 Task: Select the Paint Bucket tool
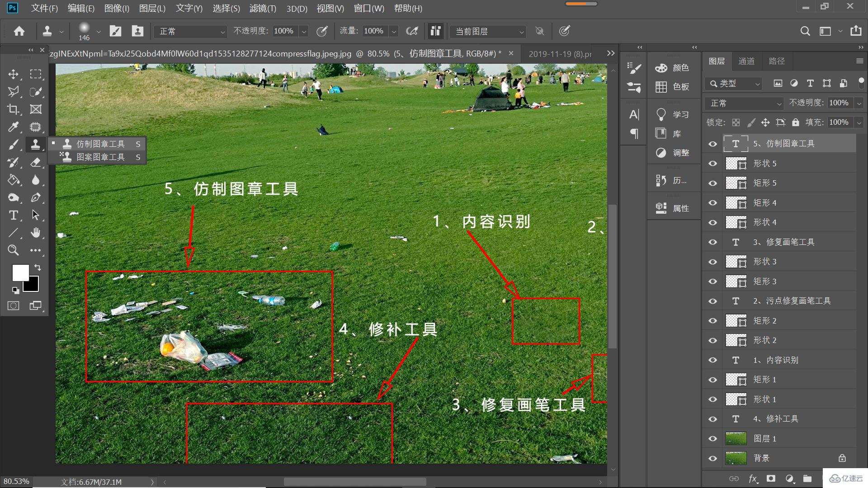(x=14, y=180)
